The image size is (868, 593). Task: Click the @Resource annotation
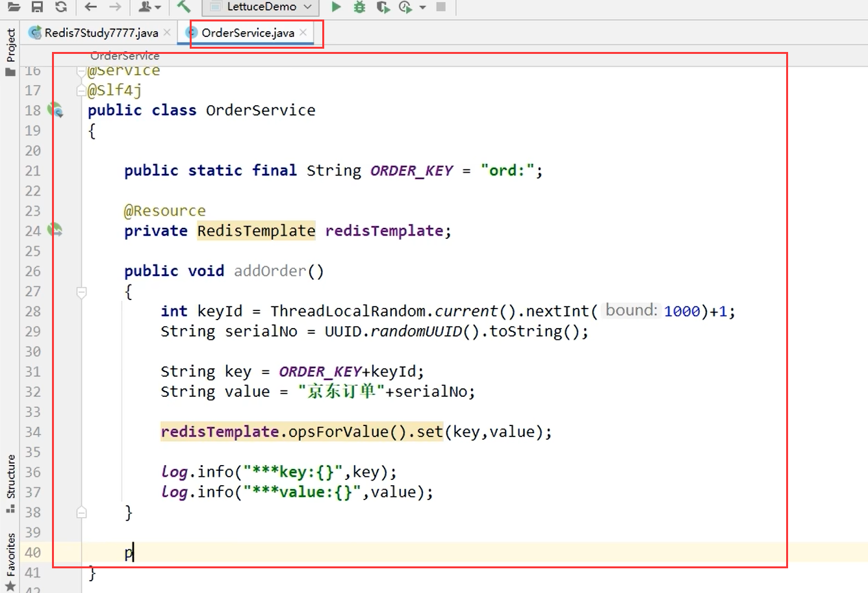coord(165,210)
